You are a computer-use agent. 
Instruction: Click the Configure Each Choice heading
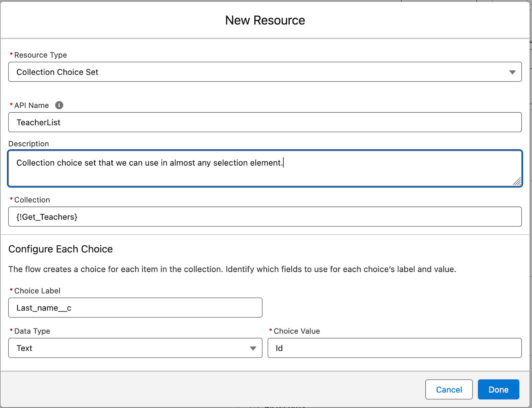61,249
